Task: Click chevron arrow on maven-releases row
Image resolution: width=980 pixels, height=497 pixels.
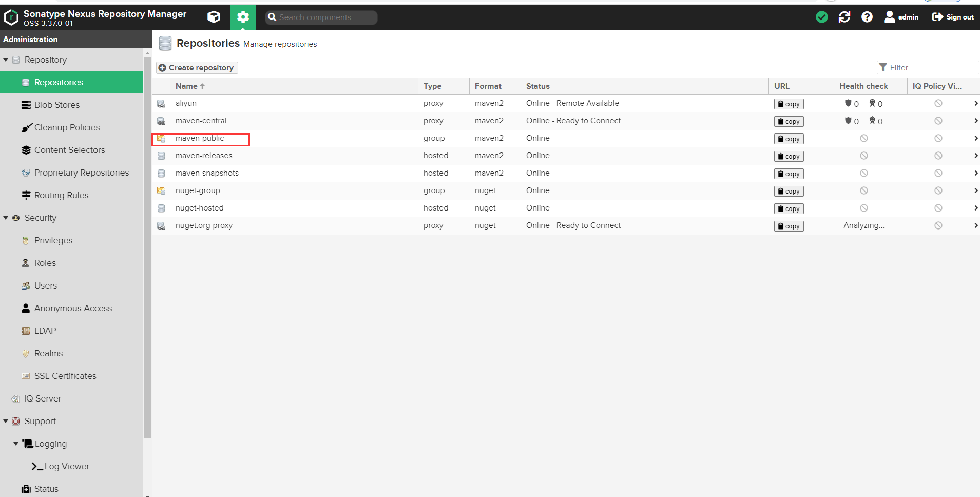Action: click(x=975, y=156)
